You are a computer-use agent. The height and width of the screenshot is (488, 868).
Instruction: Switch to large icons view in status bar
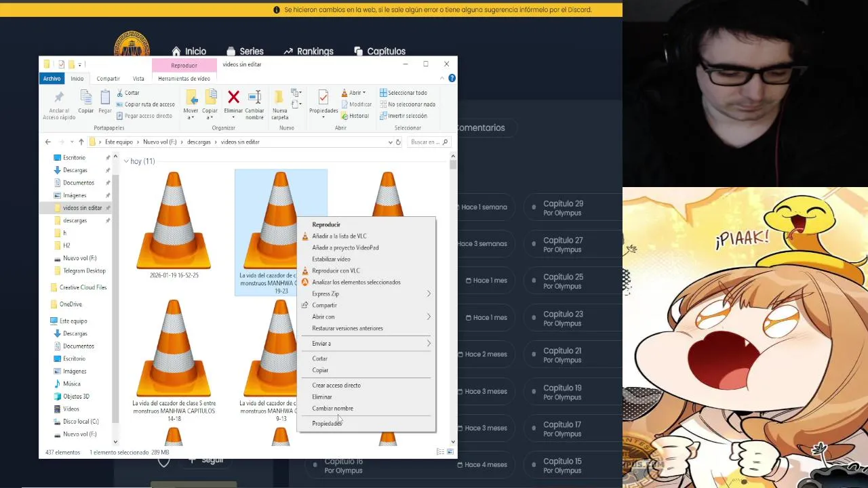coord(450,452)
